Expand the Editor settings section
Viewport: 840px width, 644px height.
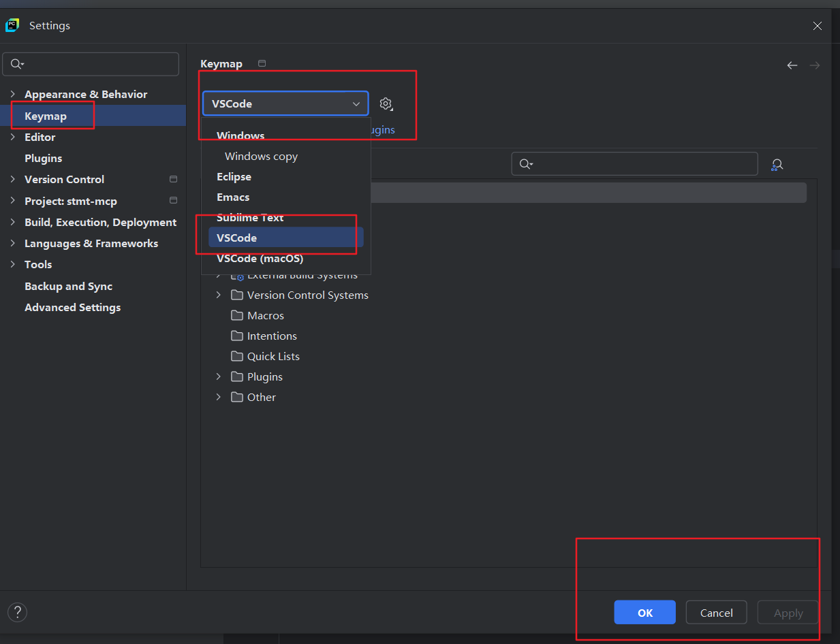coord(12,137)
